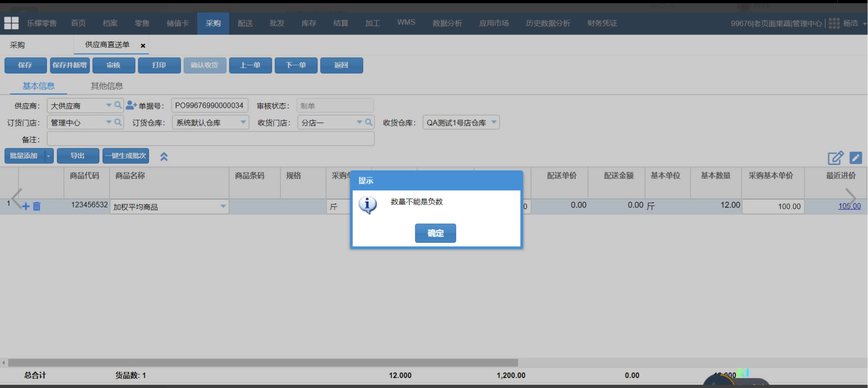Screen dimensions: 868x388
Task: Search ordering store with magnifier icon
Action: coord(118,122)
